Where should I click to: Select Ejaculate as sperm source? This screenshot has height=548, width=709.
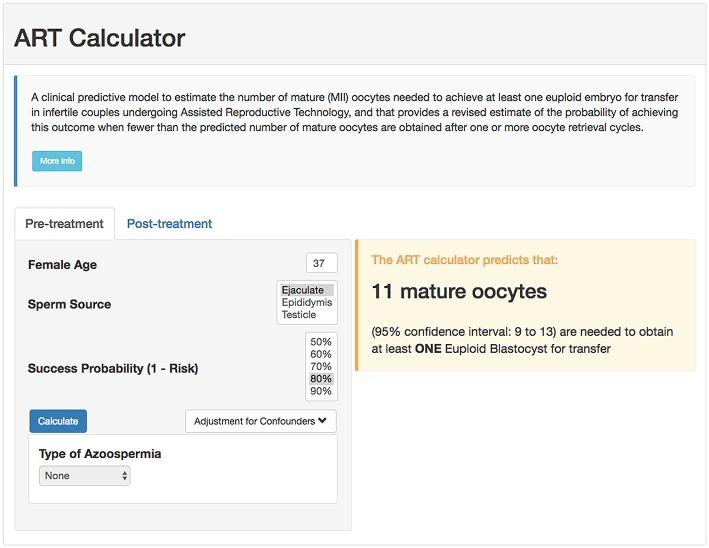[x=303, y=290]
